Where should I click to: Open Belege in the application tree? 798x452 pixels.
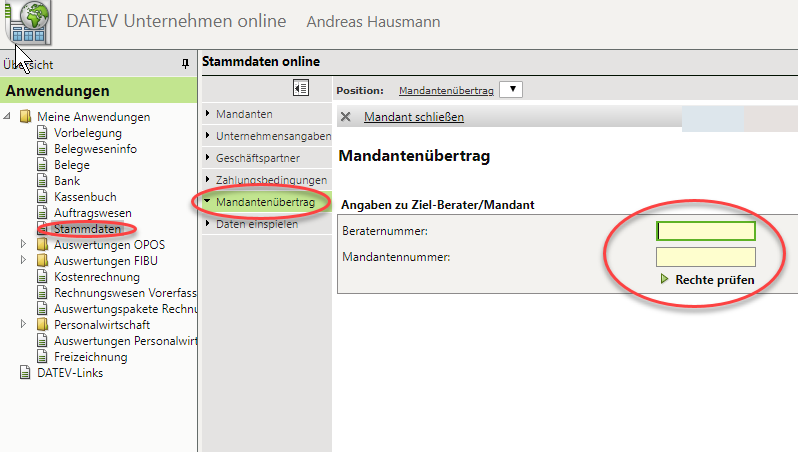72,165
